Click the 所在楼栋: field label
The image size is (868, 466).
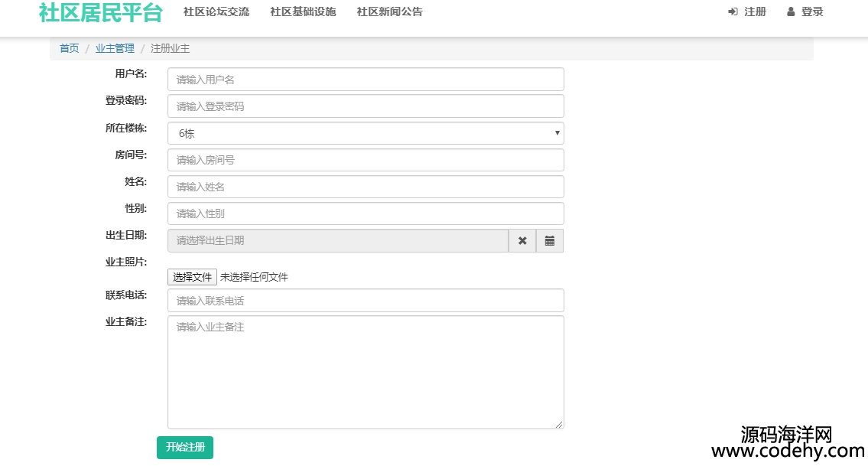click(126, 128)
